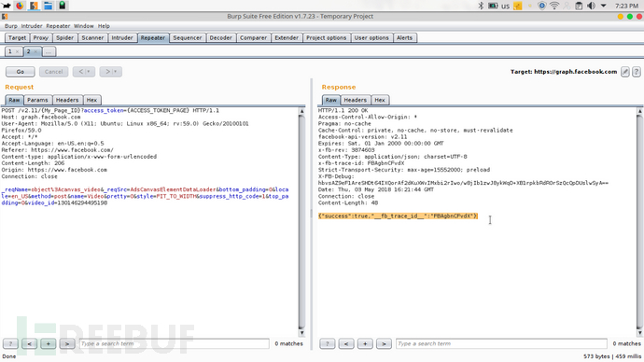Image resolution: width=644 pixels, height=362 pixels.
Task: Go to next match in response search
Action: pyautogui.click(x=384, y=343)
